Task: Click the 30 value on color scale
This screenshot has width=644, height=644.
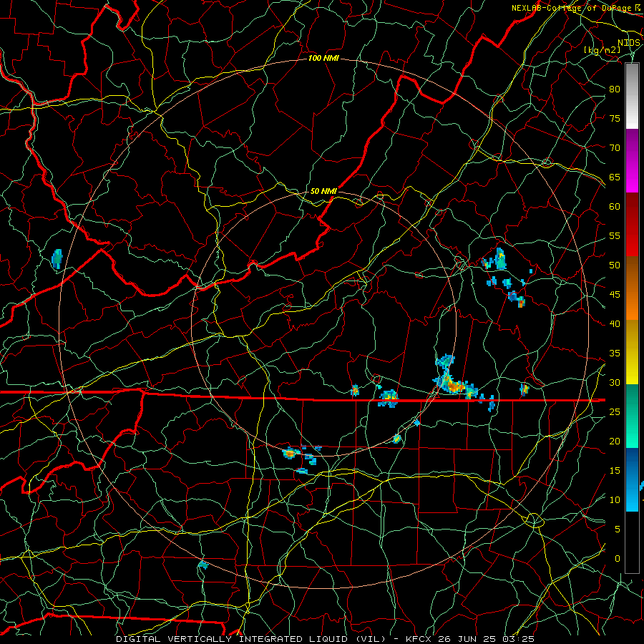Action: tap(615, 383)
